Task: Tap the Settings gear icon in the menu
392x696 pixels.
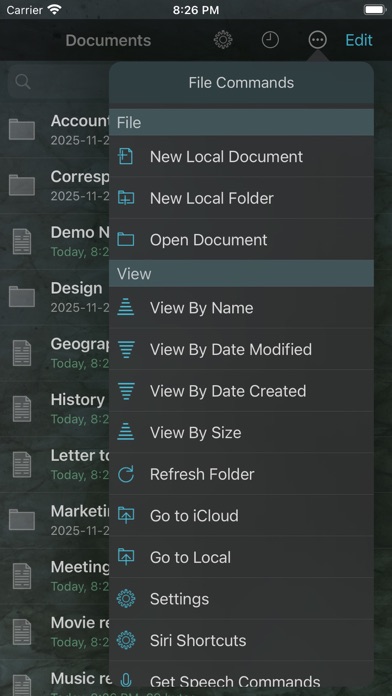Action: [126, 599]
